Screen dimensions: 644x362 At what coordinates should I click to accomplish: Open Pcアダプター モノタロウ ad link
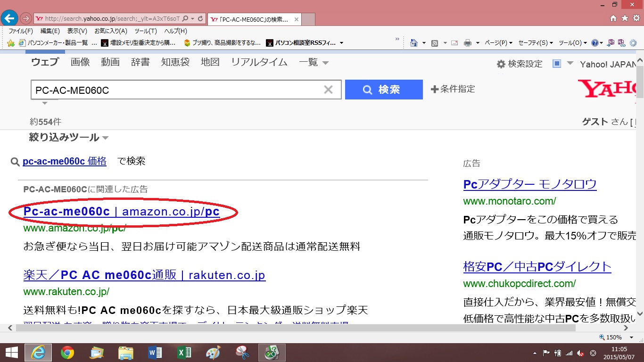[530, 184]
